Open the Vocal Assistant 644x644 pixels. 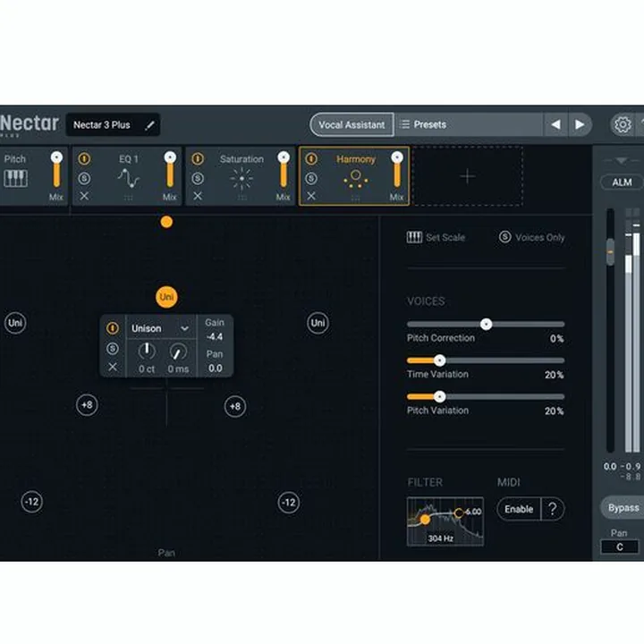(x=352, y=124)
